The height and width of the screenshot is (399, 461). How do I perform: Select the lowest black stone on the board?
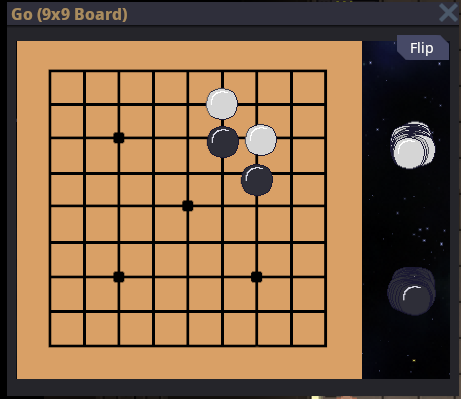pyautogui.click(x=257, y=180)
